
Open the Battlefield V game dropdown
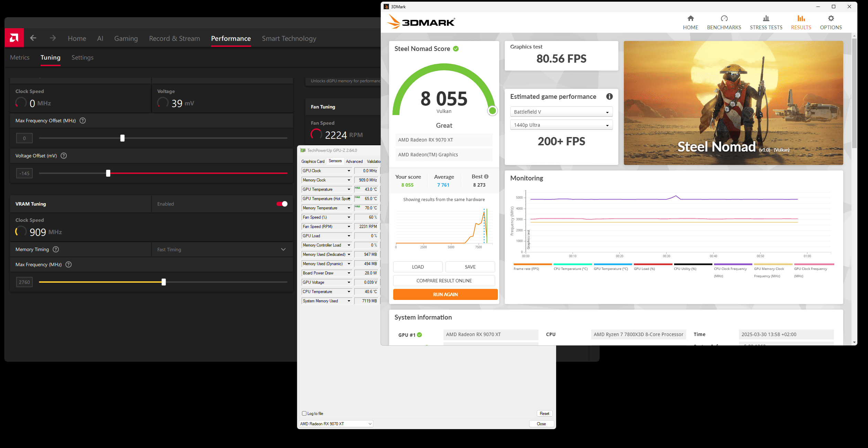click(561, 112)
